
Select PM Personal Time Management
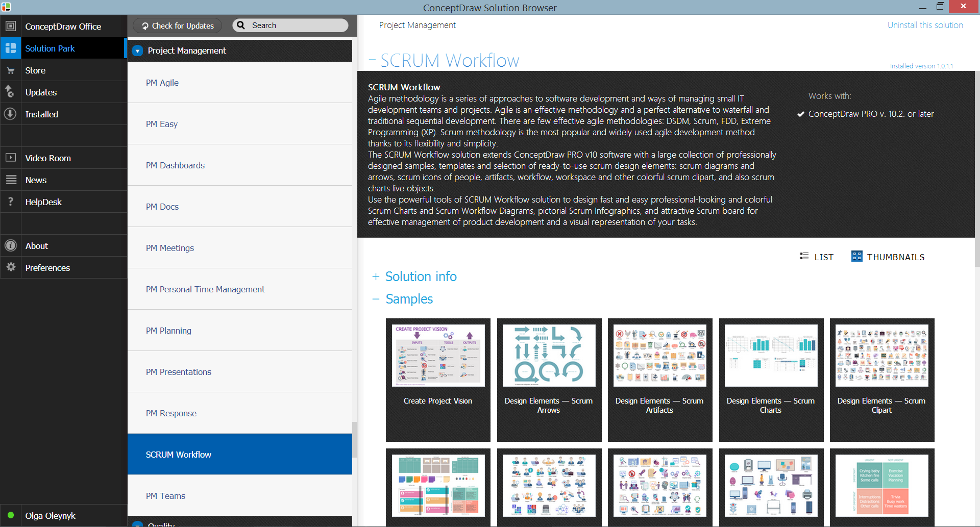pyautogui.click(x=239, y=289)
